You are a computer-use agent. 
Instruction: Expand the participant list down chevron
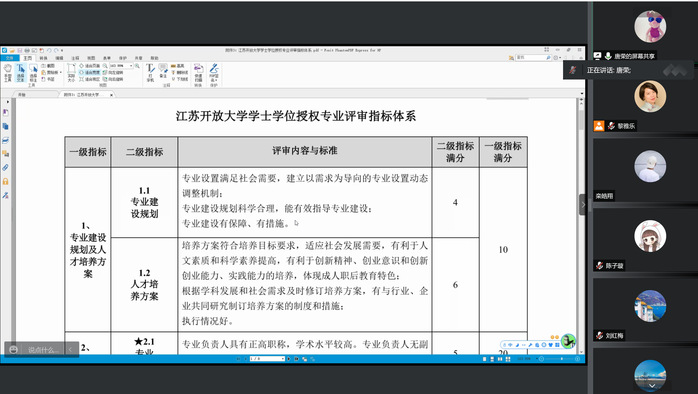pyautogui.click(x=652, y=386)
